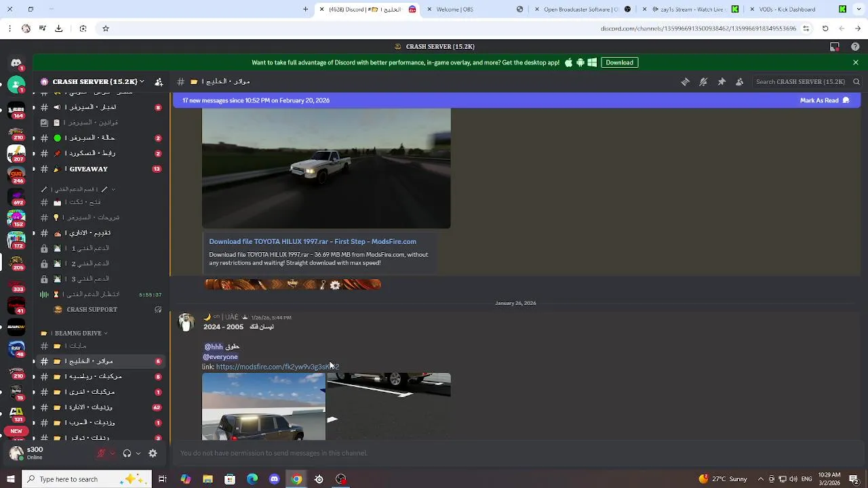Open Discord help question mark icon

tap(855, 47)
